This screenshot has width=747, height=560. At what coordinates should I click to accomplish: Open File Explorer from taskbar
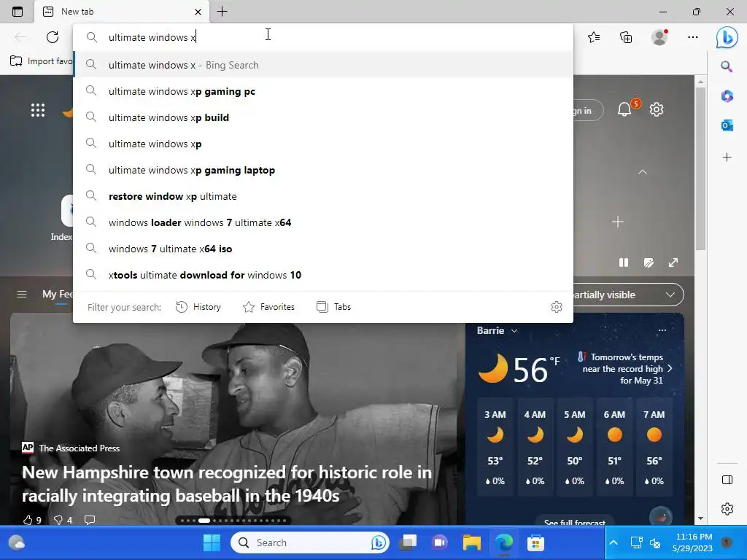click(x=472, y=542)
